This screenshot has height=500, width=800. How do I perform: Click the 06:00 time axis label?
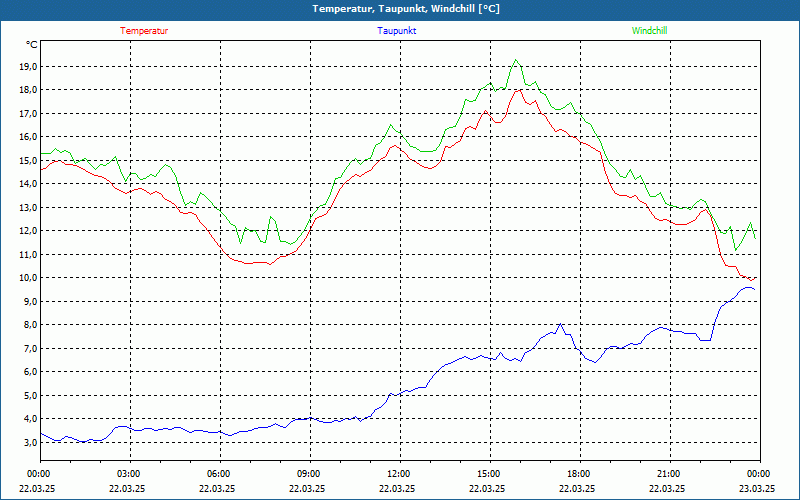point(219,474)
